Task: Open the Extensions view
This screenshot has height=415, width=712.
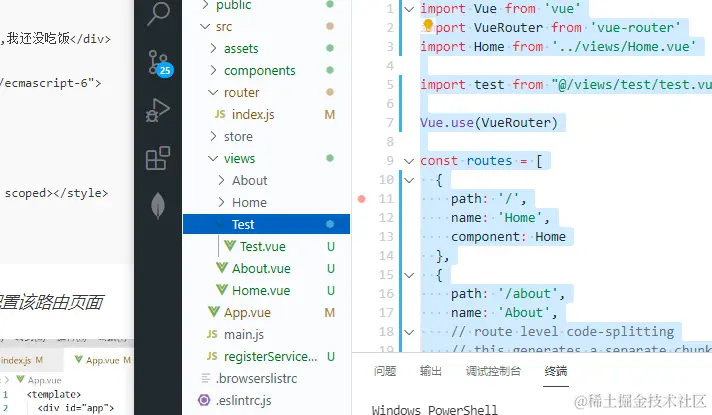Action: pyautogui.click(x=158, y=158)
